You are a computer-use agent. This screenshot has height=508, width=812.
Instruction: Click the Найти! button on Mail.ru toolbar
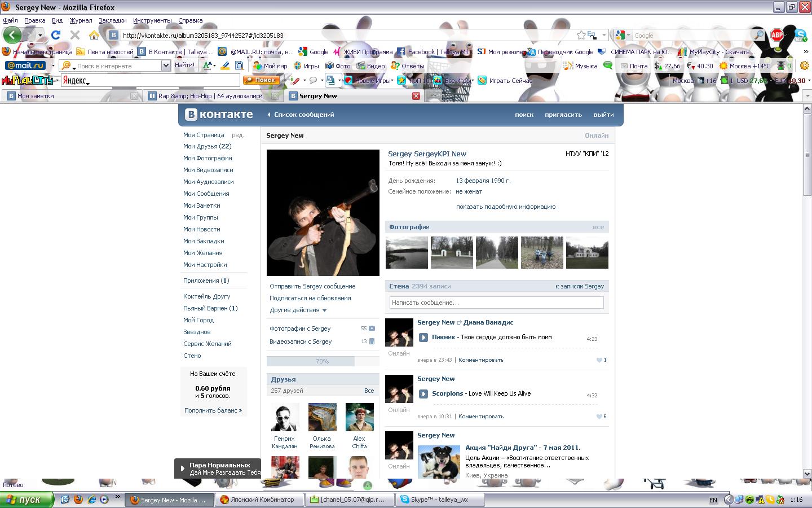184,66
